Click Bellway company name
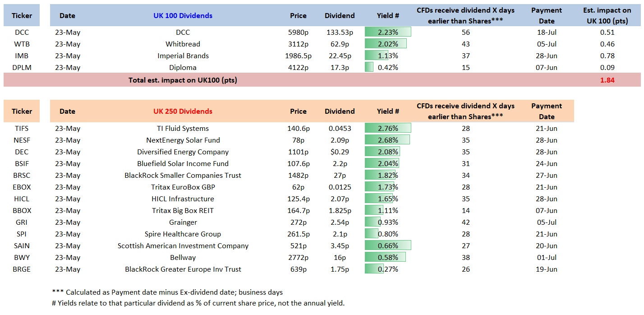This screenshot has height=315, width=644. (183, 257)
